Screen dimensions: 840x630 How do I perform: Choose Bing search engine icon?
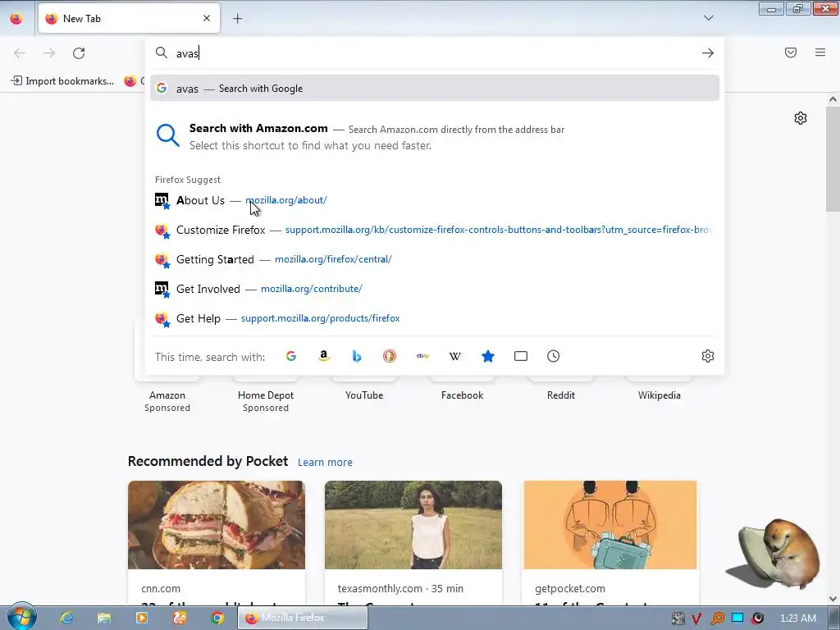357,356
